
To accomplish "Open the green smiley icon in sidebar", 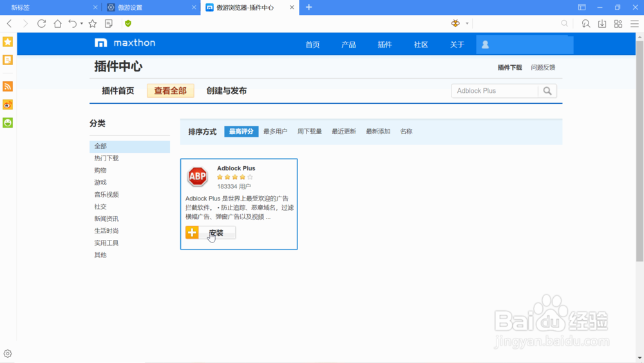I will (x=8, y=123).
